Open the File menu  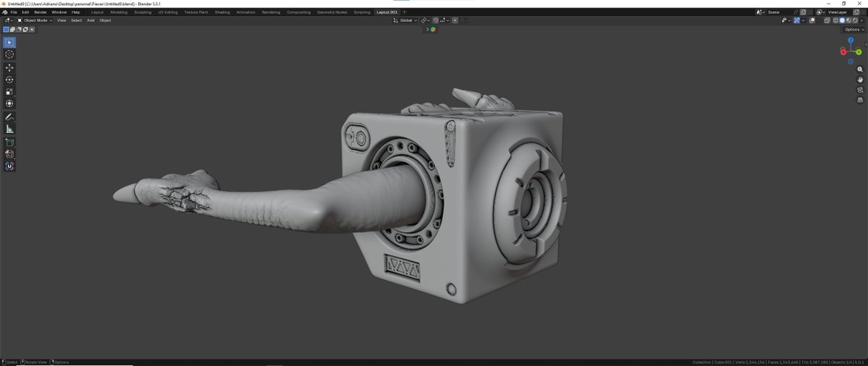pyautogui.click(x=14, y=12)
